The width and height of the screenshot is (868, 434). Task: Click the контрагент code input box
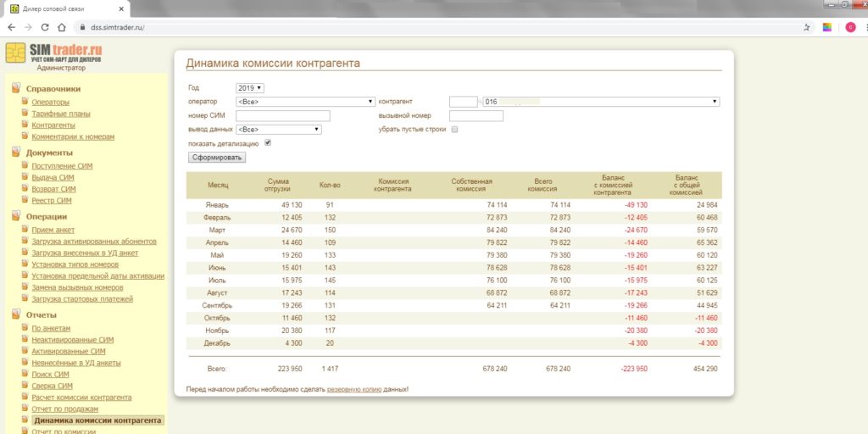click(x=464, y=102)
